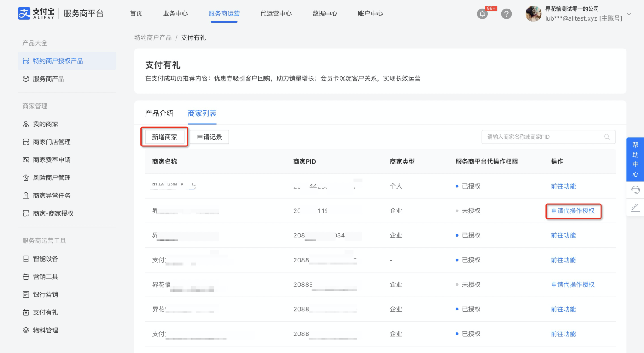Viewport: 644px width, 353px height.
Task: Open the 帮助中心 side tab
Action: 635,159
